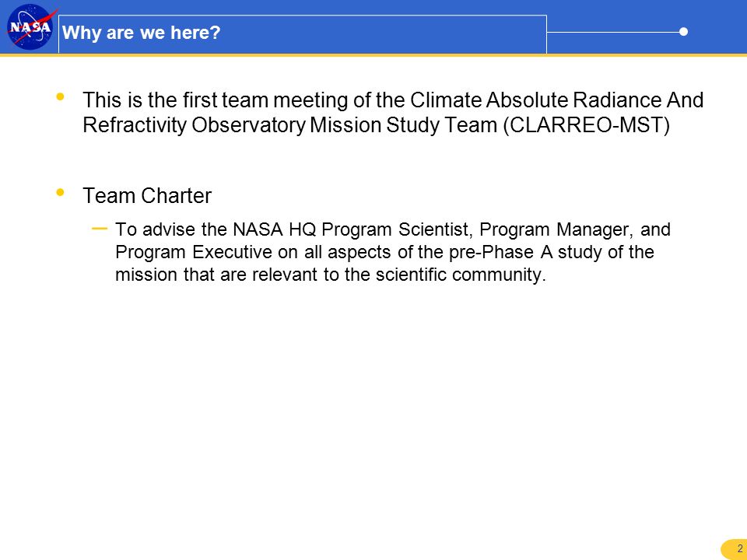
Task: Click the slide number 2 badge
Action: click(x=735, y=550)
